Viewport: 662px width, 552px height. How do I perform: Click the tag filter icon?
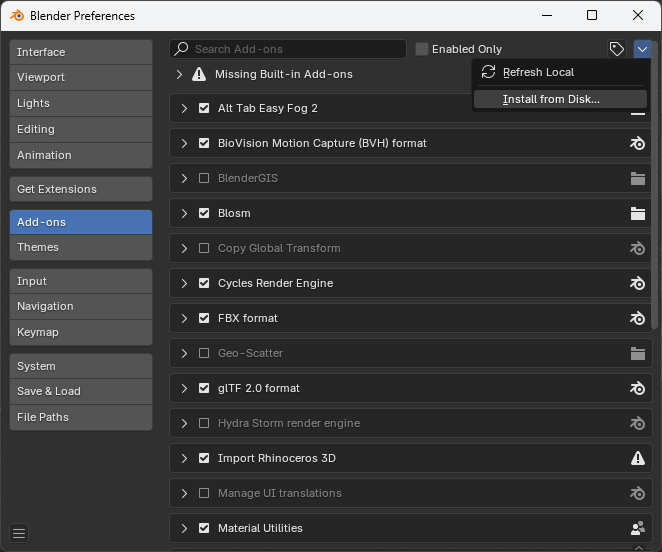point(617,49)
